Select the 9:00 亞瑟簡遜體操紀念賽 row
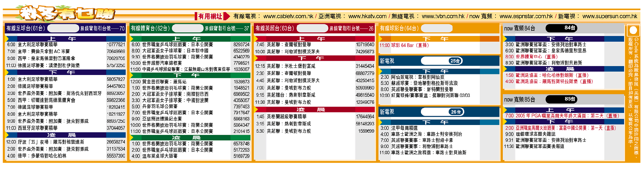This screenshot has width=644, height=172. pos(190,119)
